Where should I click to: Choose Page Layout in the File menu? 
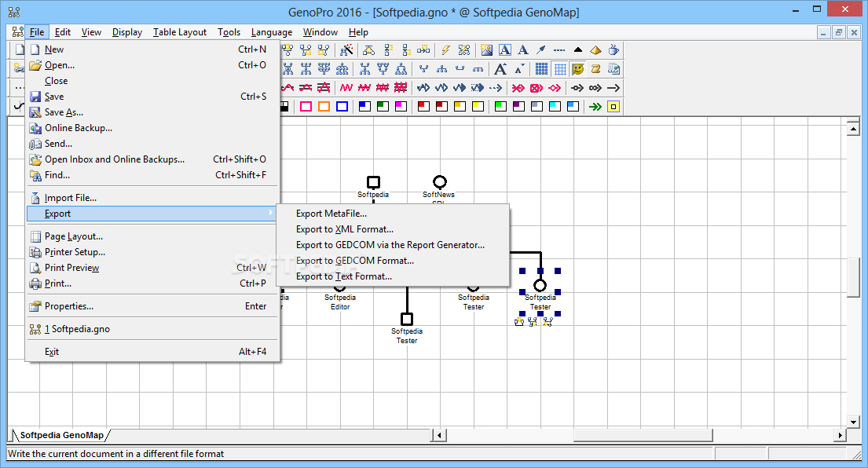(x=152, y=236)
